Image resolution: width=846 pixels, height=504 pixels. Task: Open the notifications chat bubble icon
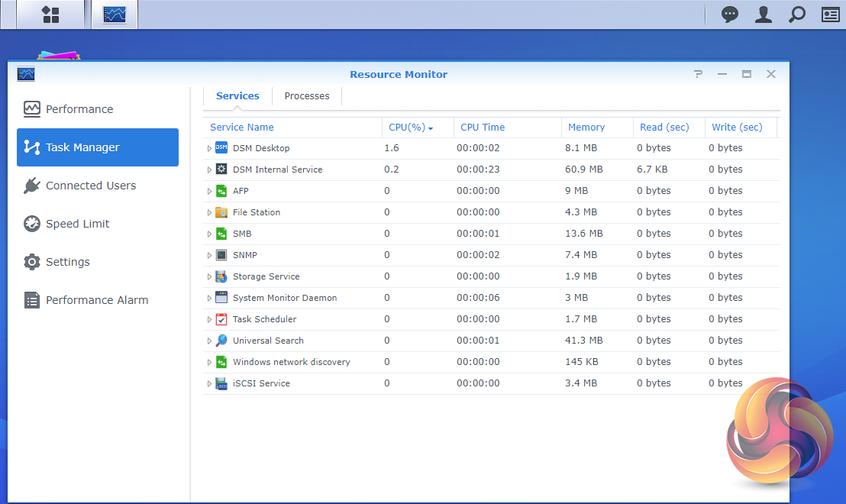pos(730,15)
